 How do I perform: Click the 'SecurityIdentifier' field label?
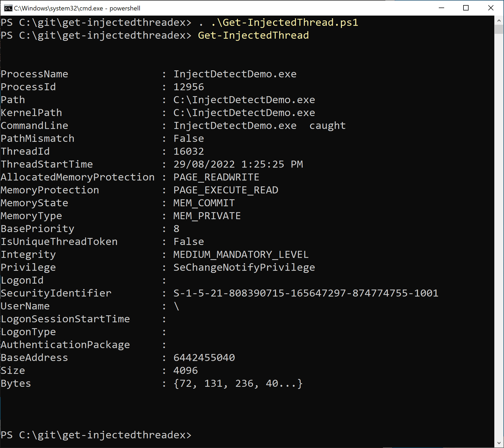coord(56,293)
